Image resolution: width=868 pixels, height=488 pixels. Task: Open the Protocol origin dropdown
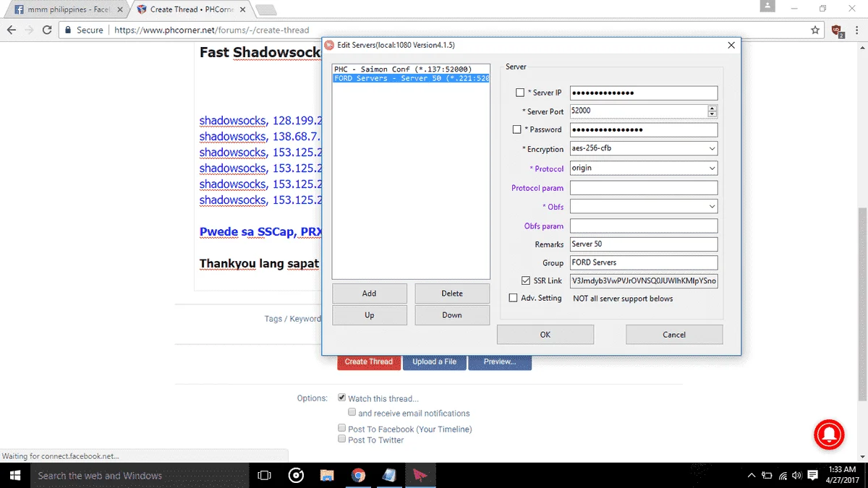click(x=644, y=168)
